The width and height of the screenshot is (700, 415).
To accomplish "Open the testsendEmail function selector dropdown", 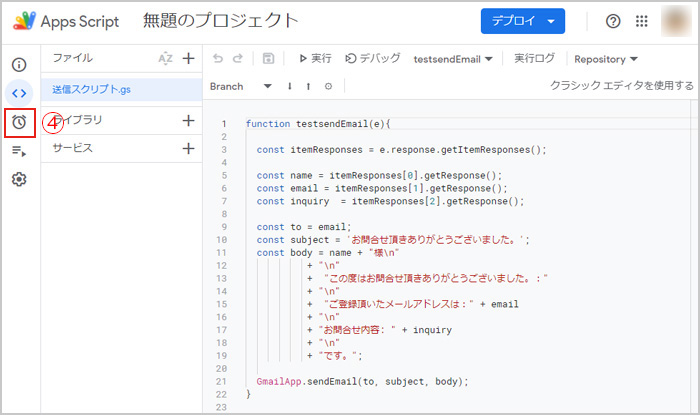I will 453,59.
